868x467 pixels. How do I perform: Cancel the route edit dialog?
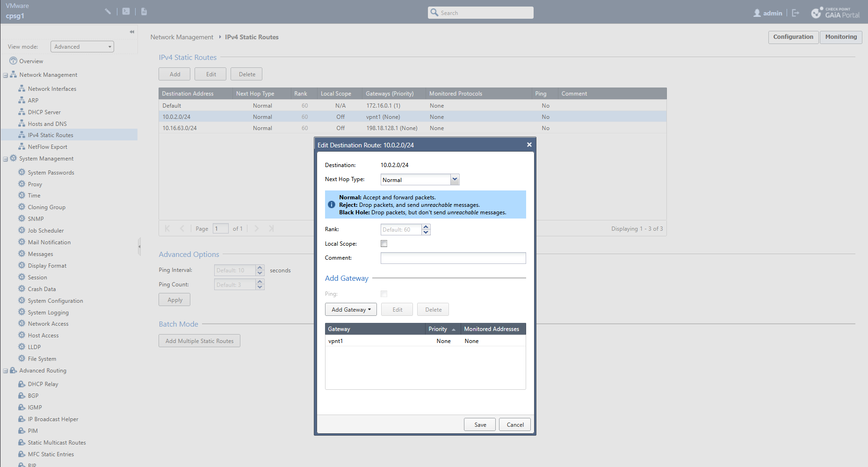coord(515,425)
